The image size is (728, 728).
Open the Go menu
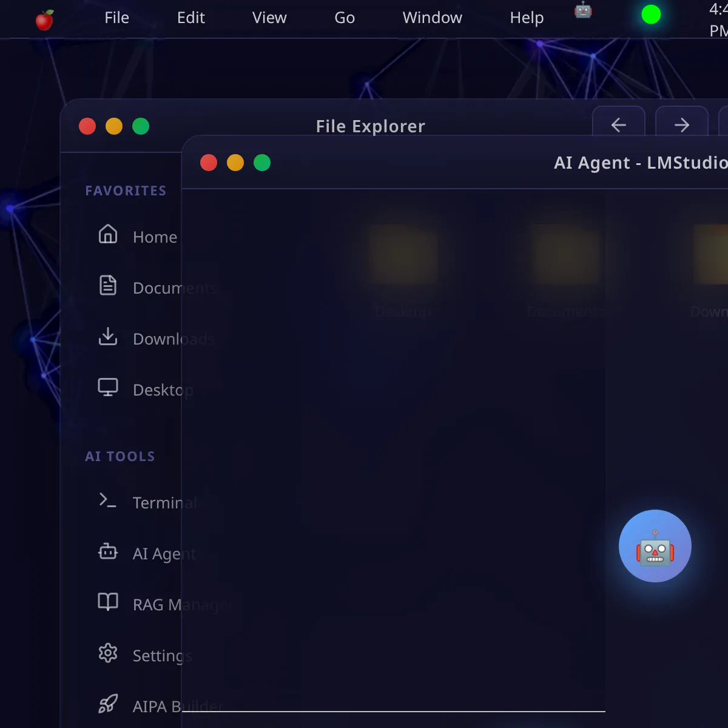tap(344, 18)
